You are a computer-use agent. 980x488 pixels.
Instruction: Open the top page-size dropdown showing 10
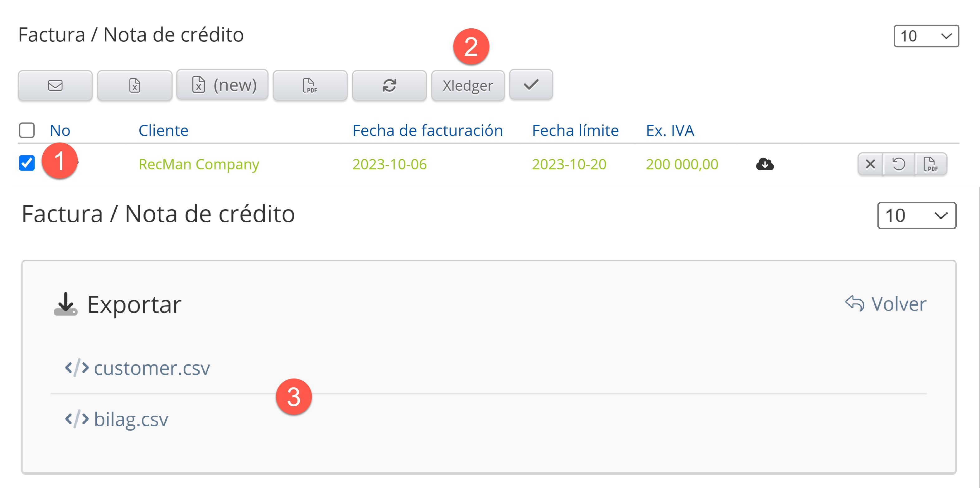coord(926,36)
